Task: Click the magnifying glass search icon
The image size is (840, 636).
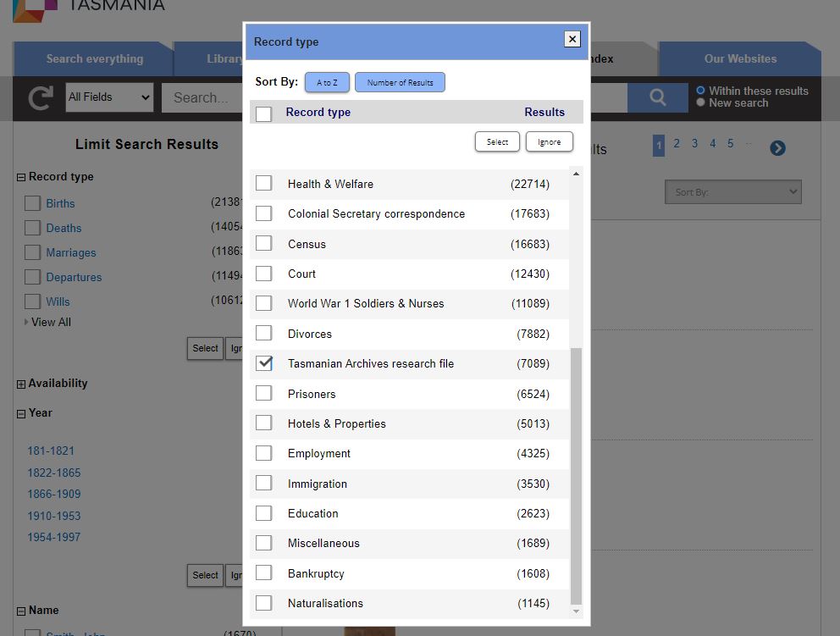Action: (657, 97)
